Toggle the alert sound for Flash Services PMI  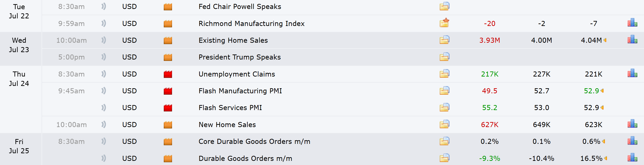[103, 108]
